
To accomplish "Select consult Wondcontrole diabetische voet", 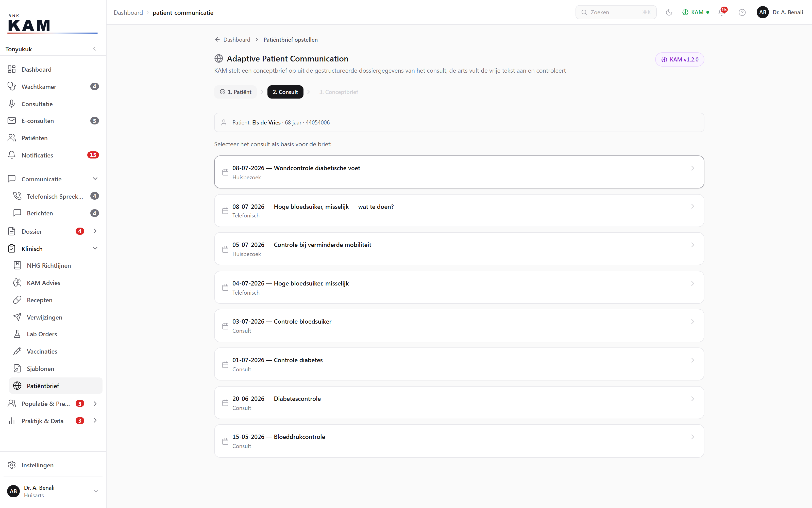I will pos(459,172).
